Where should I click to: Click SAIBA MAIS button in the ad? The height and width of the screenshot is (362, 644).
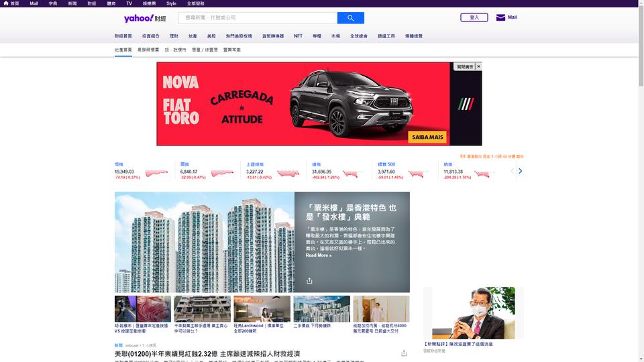click(427, 137)
